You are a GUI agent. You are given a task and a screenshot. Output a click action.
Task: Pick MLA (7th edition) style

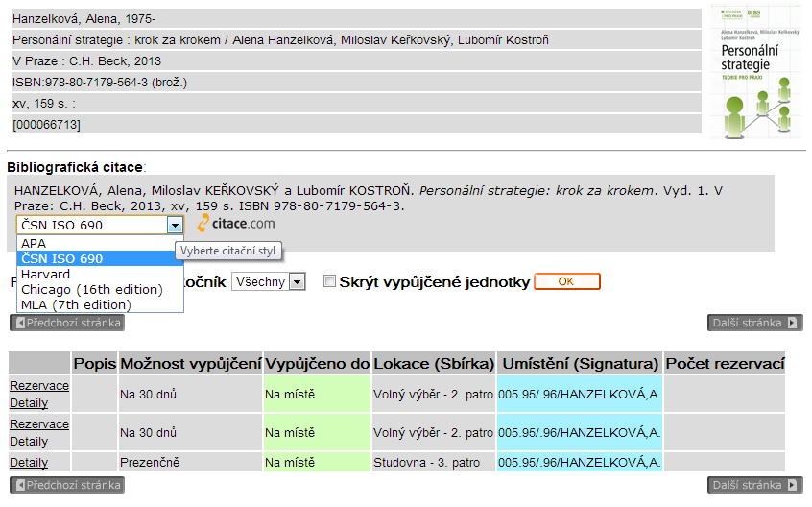tap(100, 304)
